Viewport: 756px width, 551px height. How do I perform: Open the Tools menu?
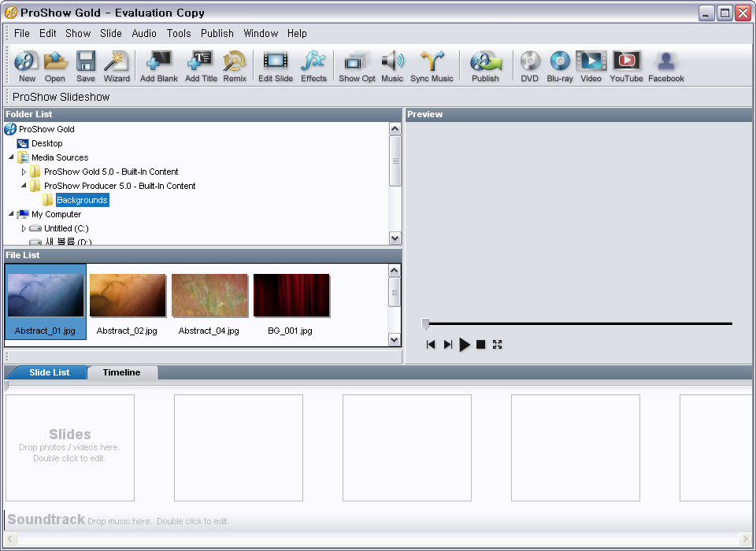179,33
